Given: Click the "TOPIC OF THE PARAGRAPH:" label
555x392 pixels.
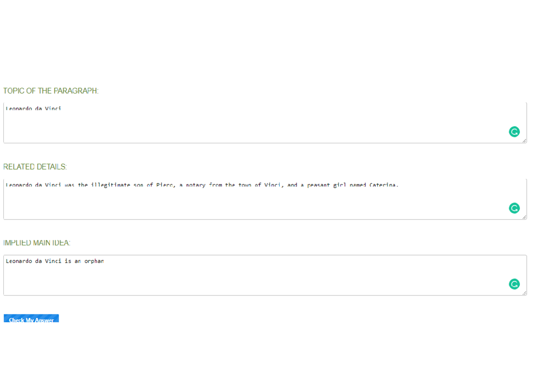Looking at the screenshot, I should click(x=51, y=91).
